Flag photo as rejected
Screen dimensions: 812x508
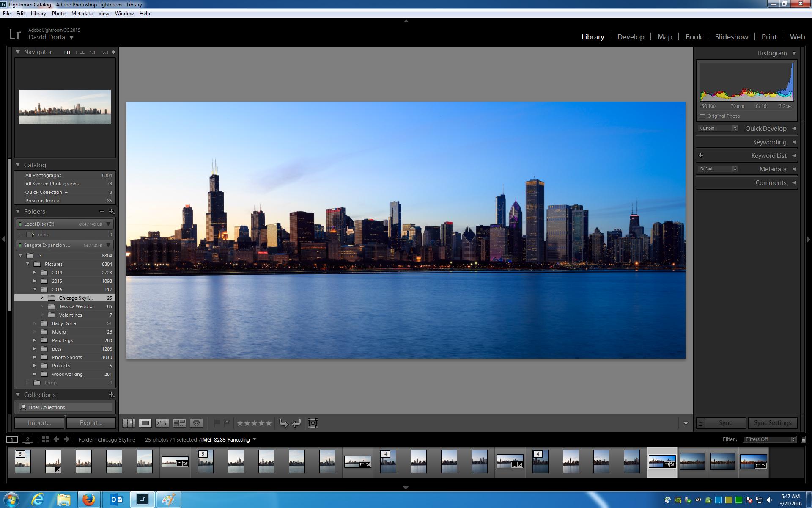pos(227,422)
